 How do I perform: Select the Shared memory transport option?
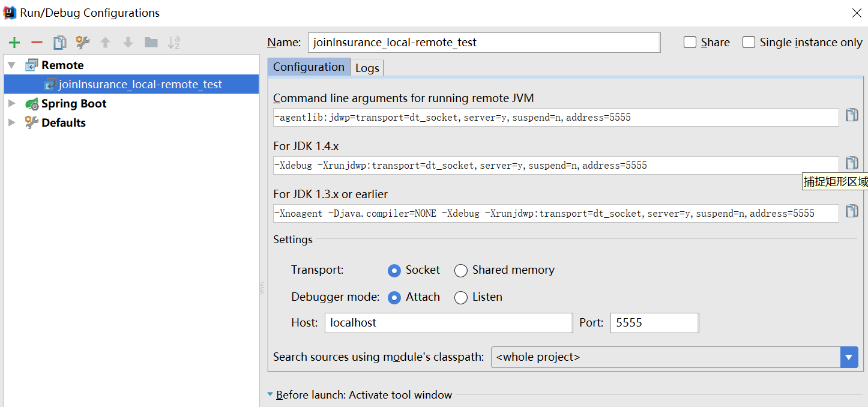click(x=461, y=271)
